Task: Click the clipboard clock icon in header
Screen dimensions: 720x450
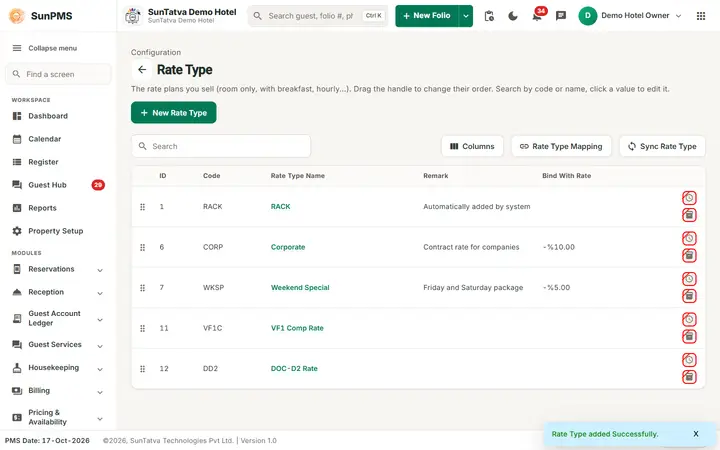Action: click(489, 16)
